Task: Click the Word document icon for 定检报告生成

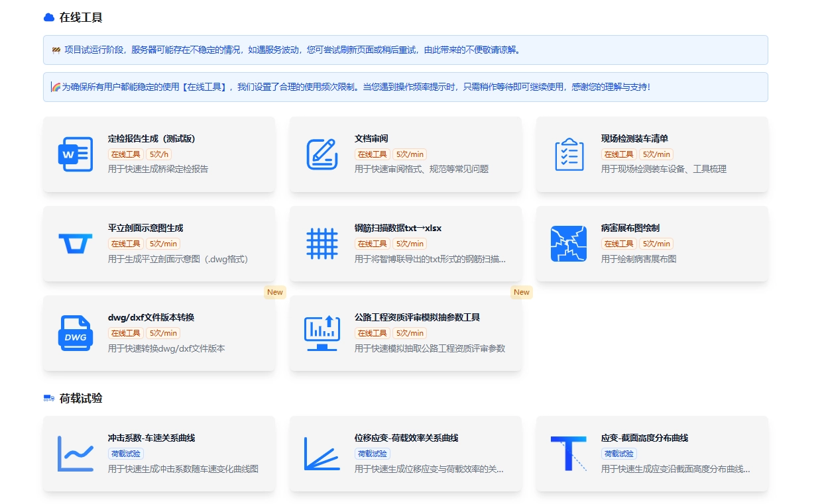Action: click(x=75, y=154)
